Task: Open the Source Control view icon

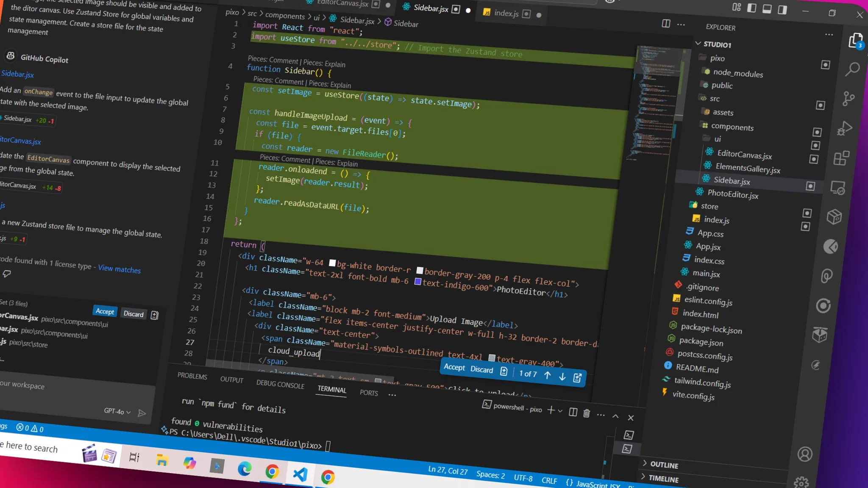Action: click(849, 99)
